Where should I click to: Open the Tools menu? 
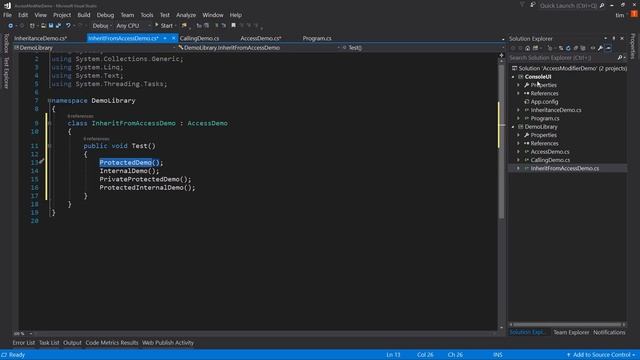[147, 15]
